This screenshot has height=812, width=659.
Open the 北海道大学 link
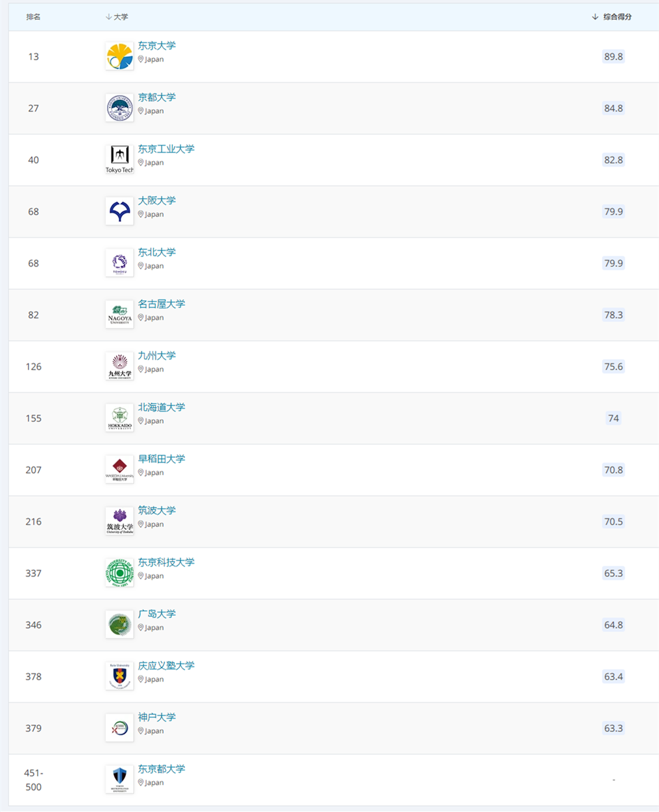pyautogui.click(x=162, y=407)
